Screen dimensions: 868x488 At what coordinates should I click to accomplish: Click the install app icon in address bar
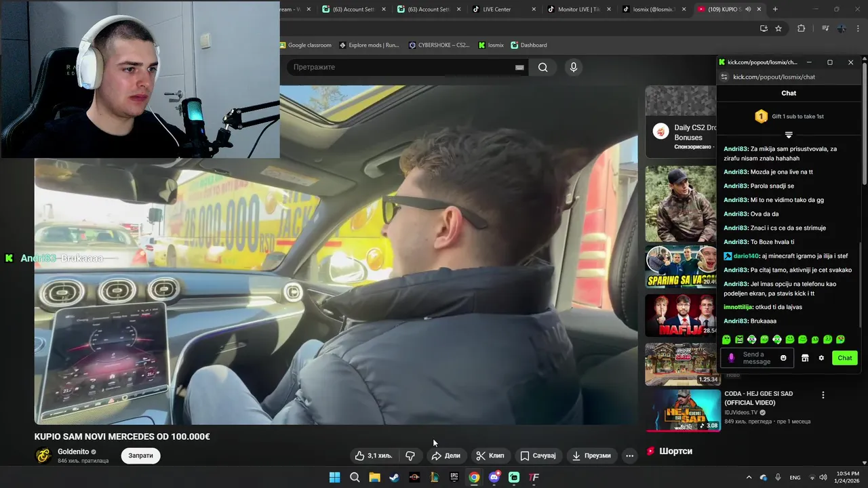pyautogui.click(x=764, y=28)
